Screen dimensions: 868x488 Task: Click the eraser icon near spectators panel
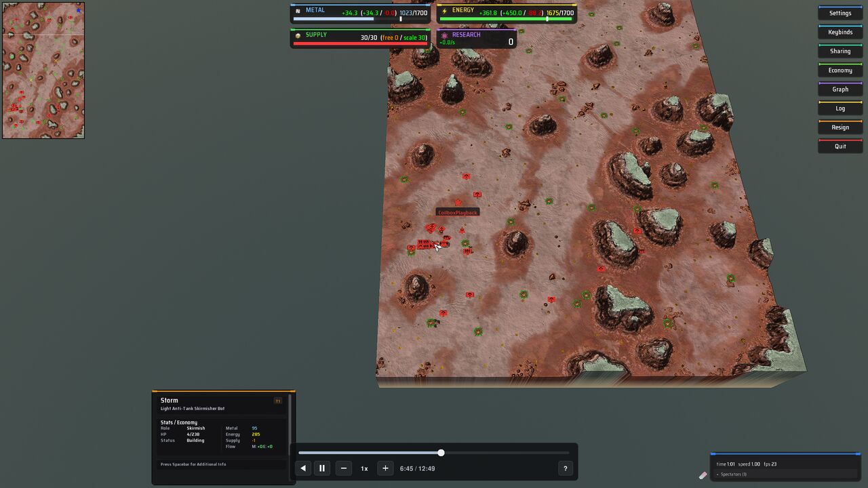[x=703, y=475]
